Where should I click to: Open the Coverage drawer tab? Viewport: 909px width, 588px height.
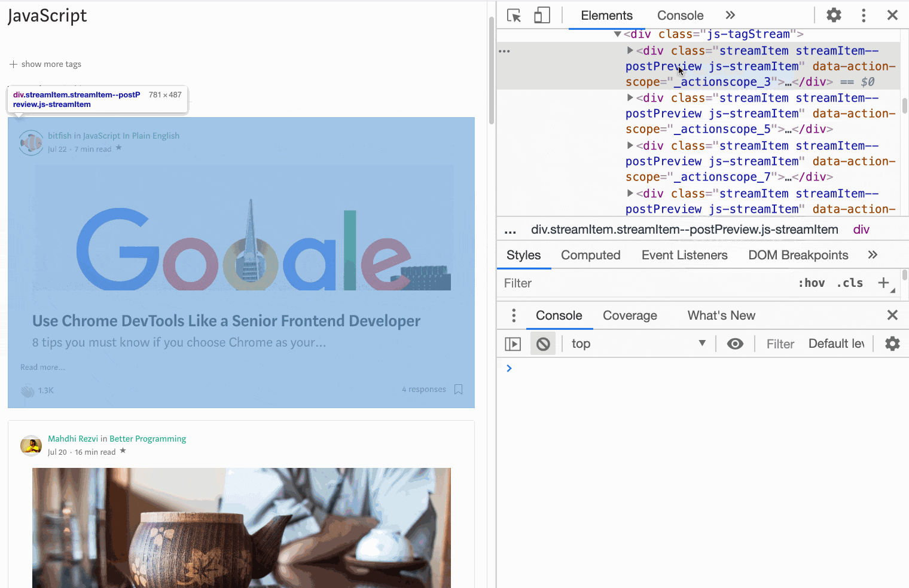click(x=630, y=316)
